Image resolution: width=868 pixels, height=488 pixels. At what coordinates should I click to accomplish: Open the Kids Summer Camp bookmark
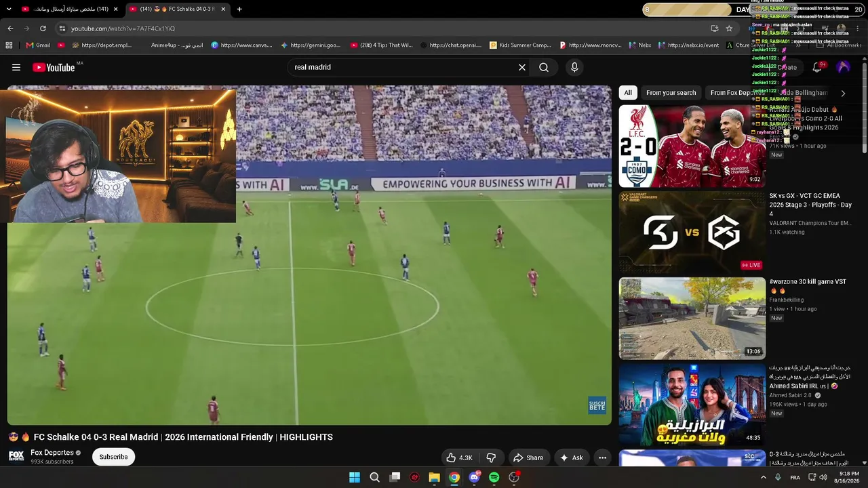pyautogui.click(x=520, y=45)
